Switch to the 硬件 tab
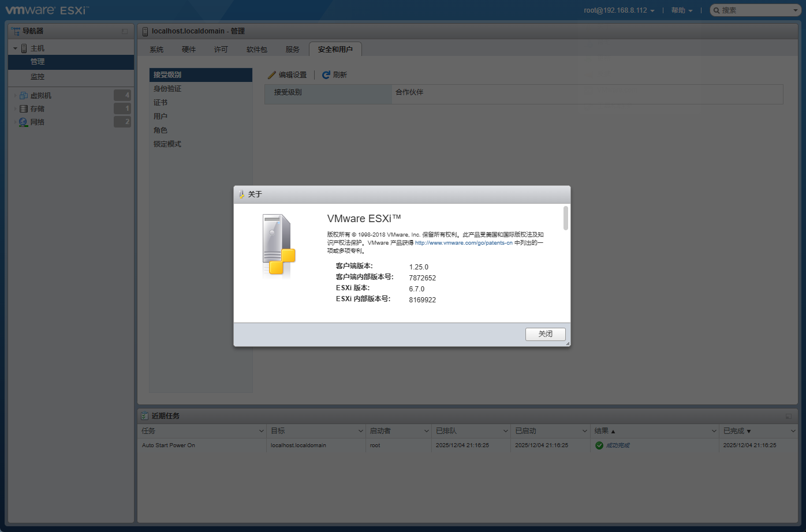 (189, 50)
